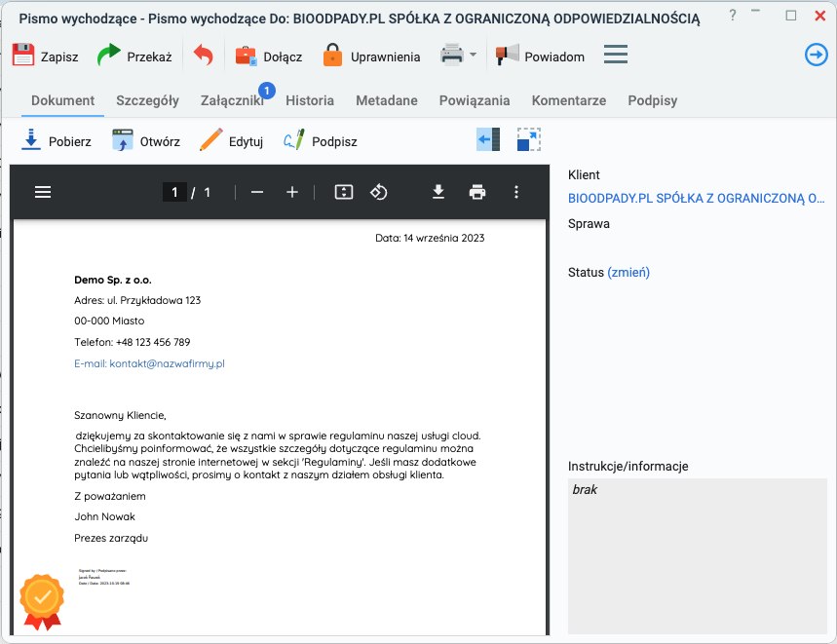Click the printer icon in top toolbar
The height and width of the screenshot is (644, 837).
452,55
